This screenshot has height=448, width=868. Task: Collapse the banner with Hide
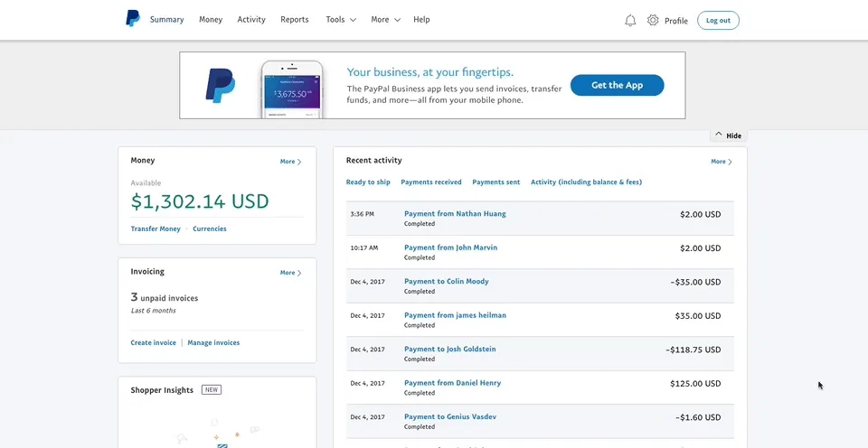point(728,135)
